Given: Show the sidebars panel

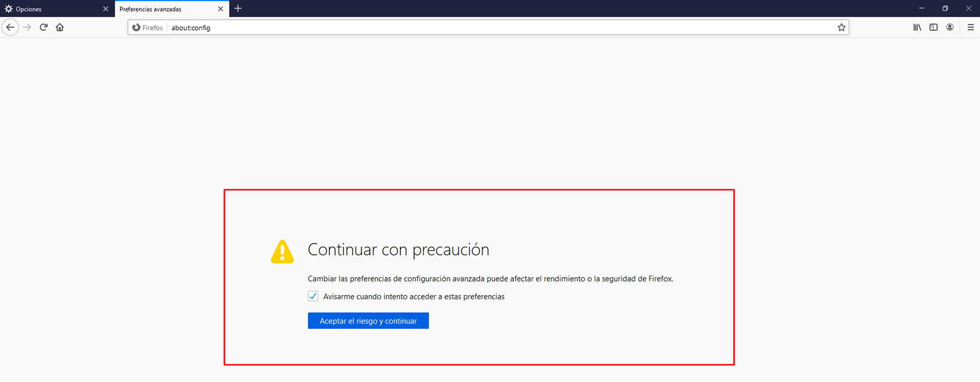Looking at the screenshot, I should coord(933,28).
